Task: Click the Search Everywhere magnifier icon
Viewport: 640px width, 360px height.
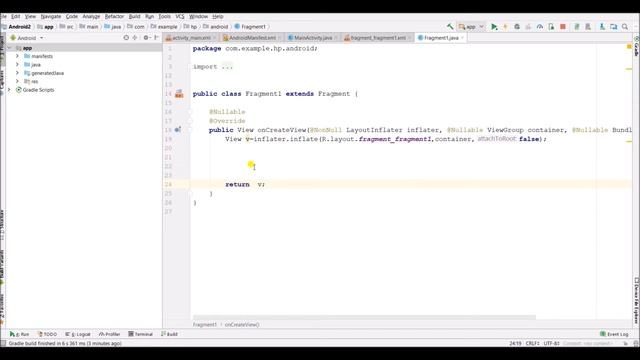Action: coord(625,27)
